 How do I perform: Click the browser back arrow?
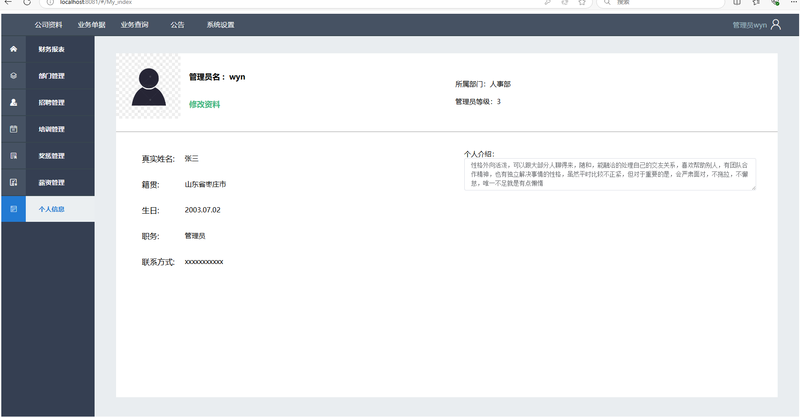point(8,2)
